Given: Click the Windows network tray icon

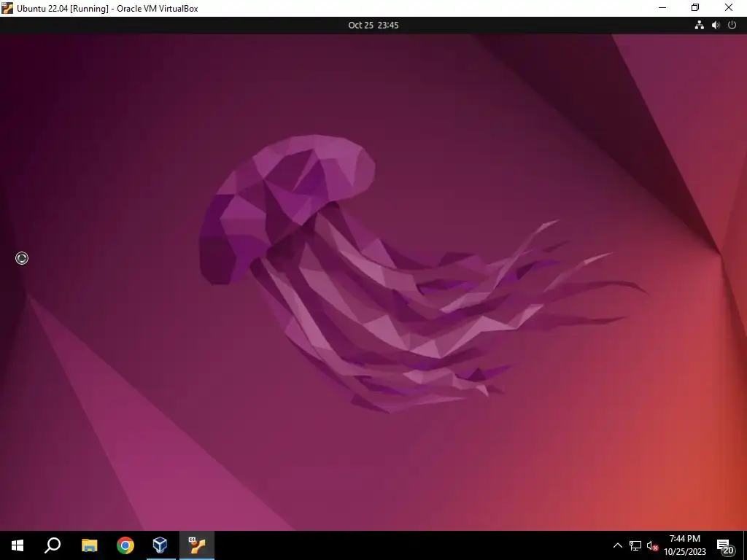Looking at the screenshot, I should 635,545.
